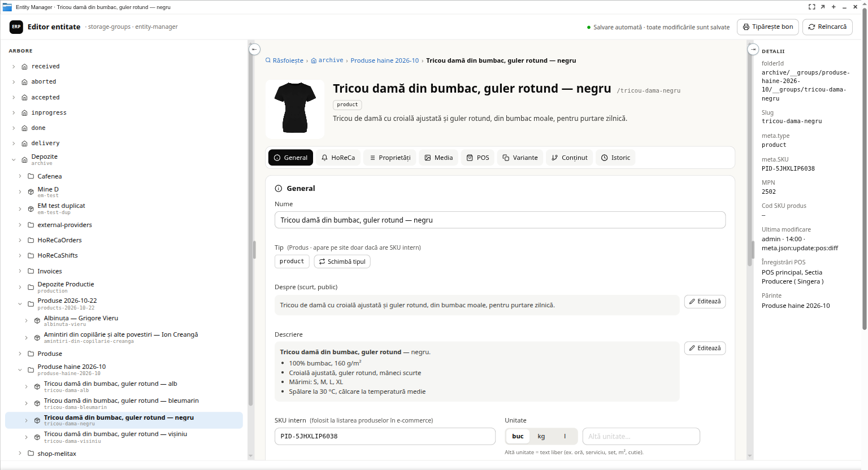
Task: Click into the Nume input field
Action: (500, 220)
